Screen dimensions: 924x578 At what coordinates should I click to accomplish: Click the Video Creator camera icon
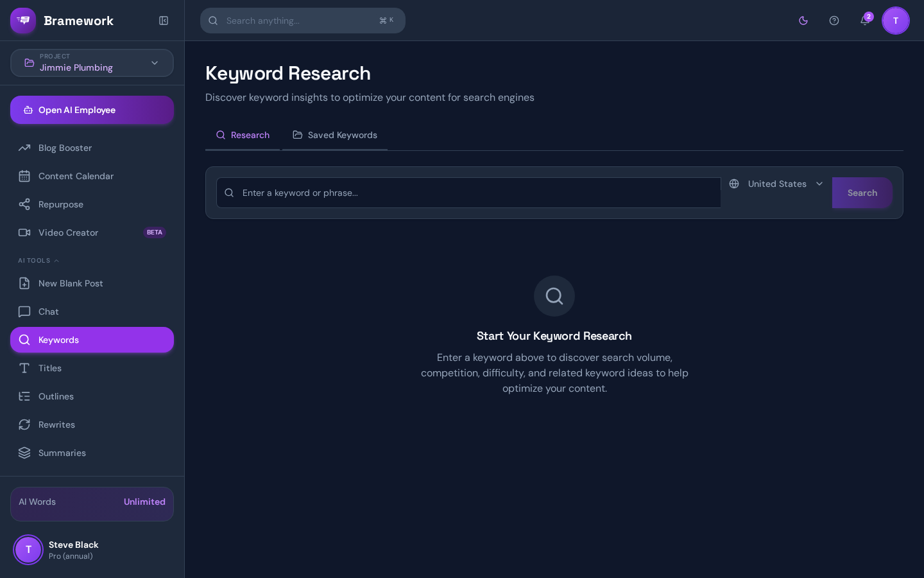[x=24, y=232]
